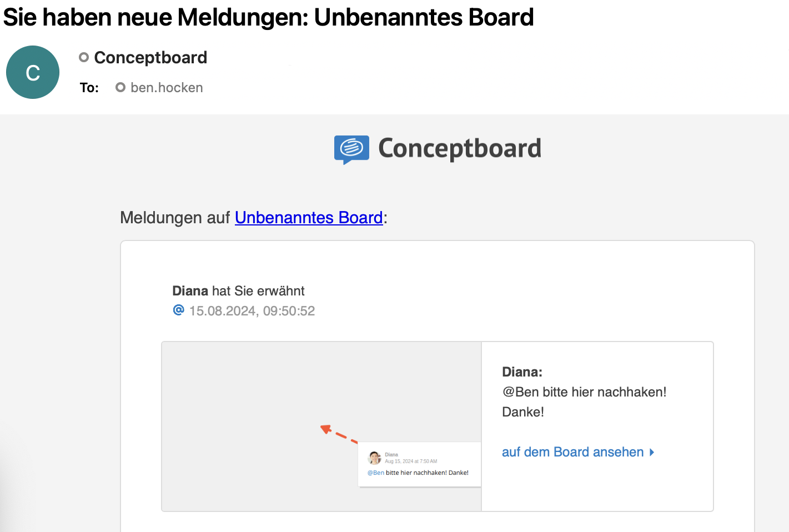Click Diana's small avatar in board preview
The width and height of the screenshot is (789, 532).
375,458
